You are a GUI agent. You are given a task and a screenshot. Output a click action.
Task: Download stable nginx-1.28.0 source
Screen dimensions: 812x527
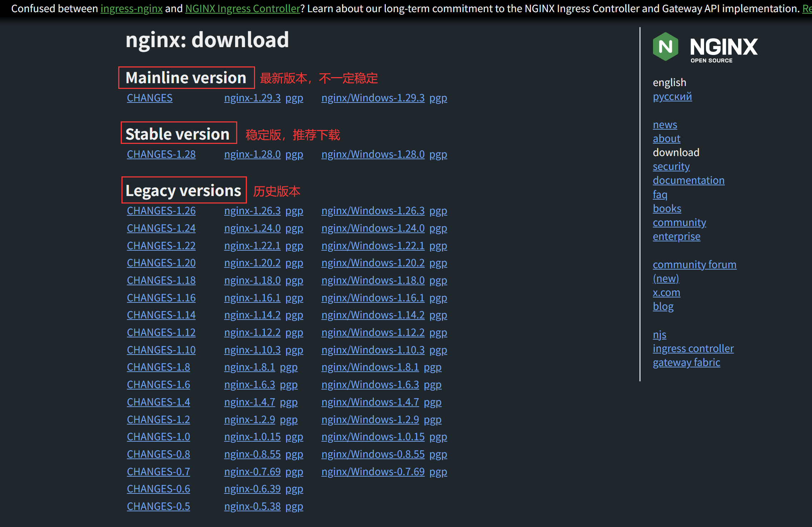[252, 154]
